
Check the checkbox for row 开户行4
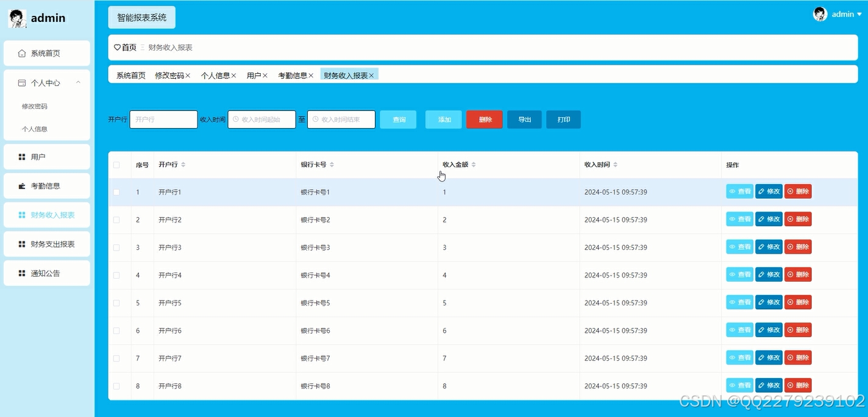[x=116, y=276]
